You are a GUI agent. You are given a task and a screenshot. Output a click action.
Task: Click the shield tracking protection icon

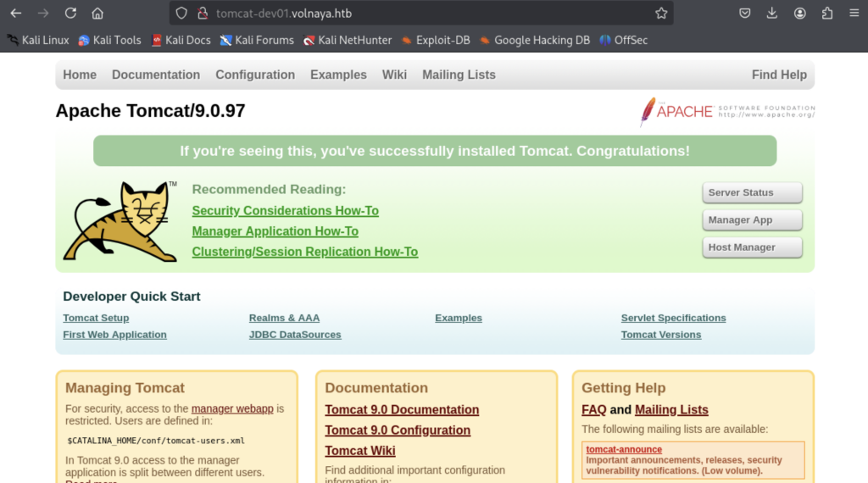click(x=181, y=14)
